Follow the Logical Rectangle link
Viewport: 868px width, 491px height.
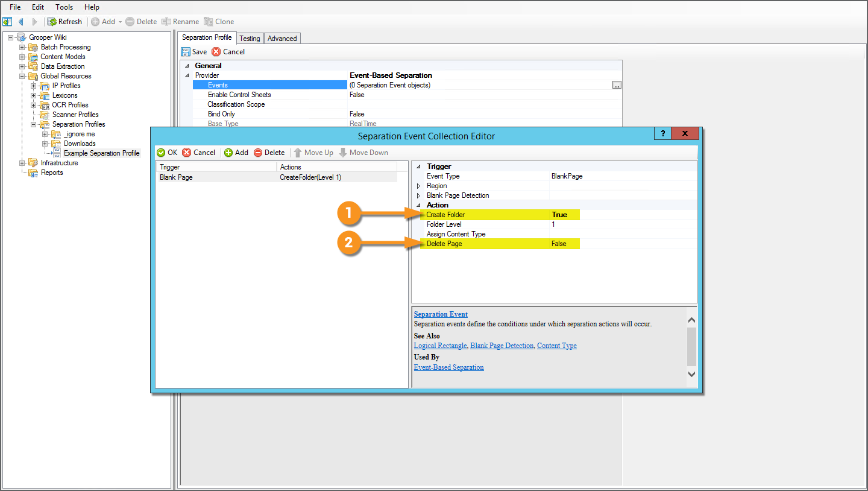[440, 346]
